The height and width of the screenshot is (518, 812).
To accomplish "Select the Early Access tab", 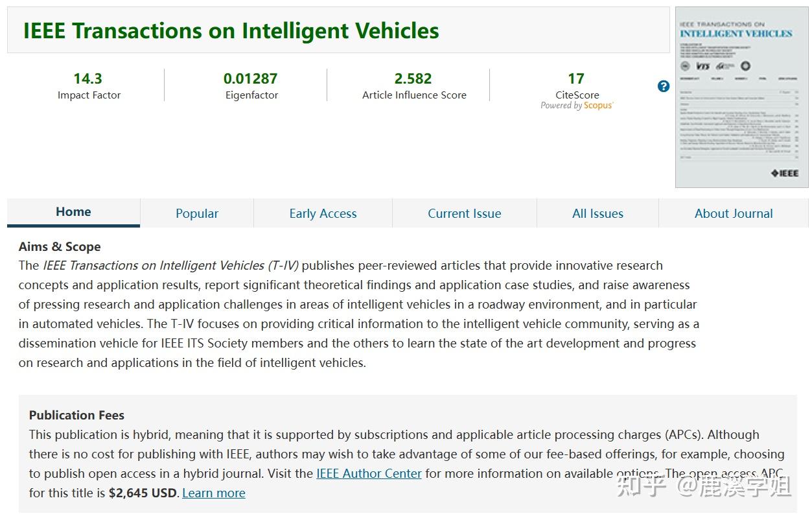I will pyautogui.click(x=323, y=213).
